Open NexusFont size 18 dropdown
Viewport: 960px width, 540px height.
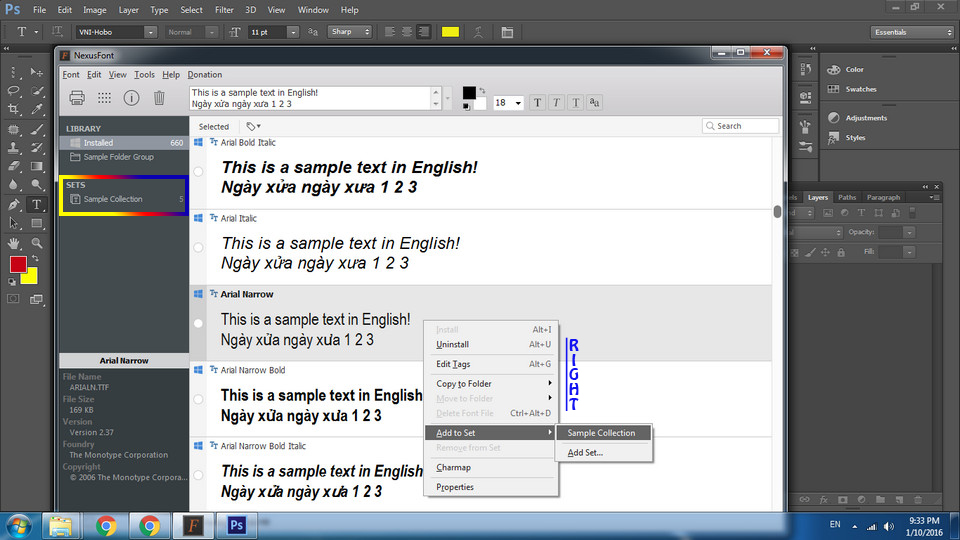(518, 103)
